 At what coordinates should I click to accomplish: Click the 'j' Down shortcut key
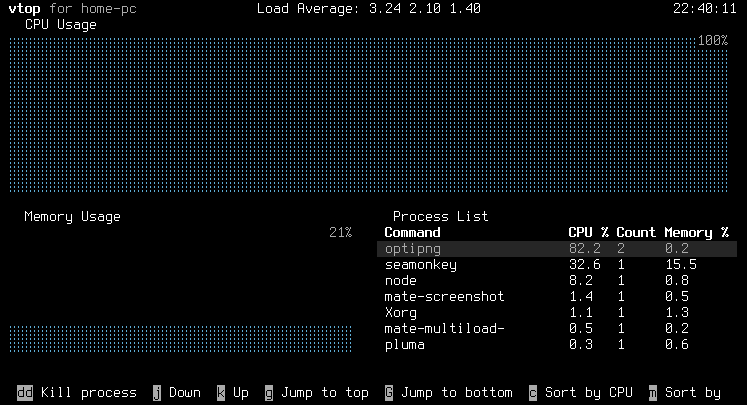click(x=157, y=393)
